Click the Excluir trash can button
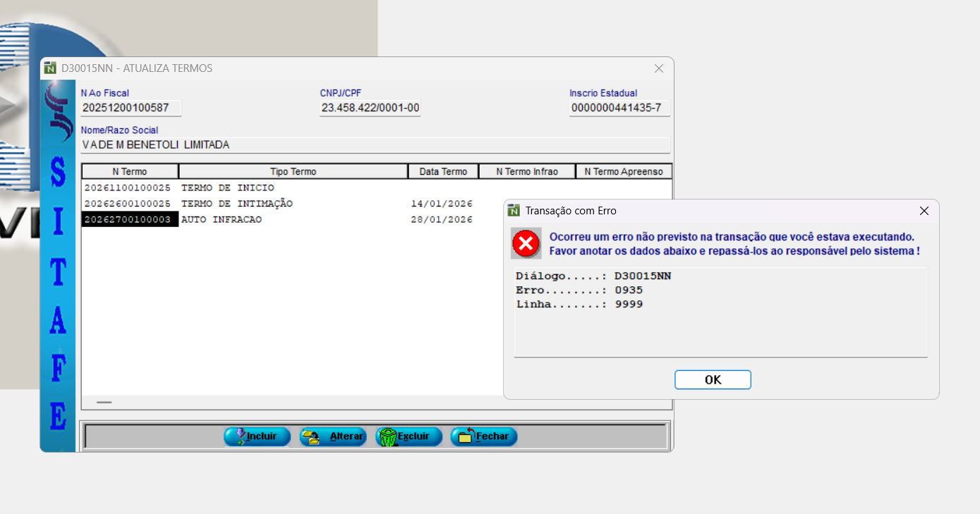The height and width of the screenshot is (514, 980). point(409,436)
